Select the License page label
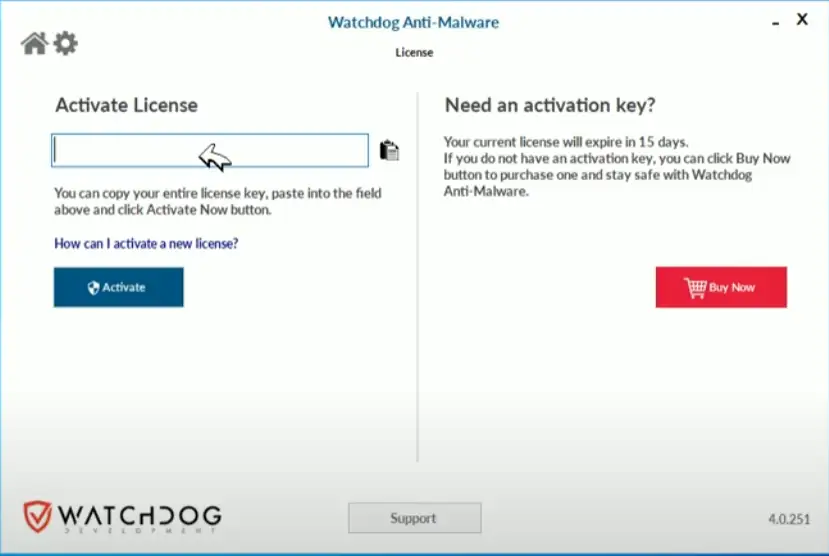Screen dimensions: 829x556 coord(414,52)
